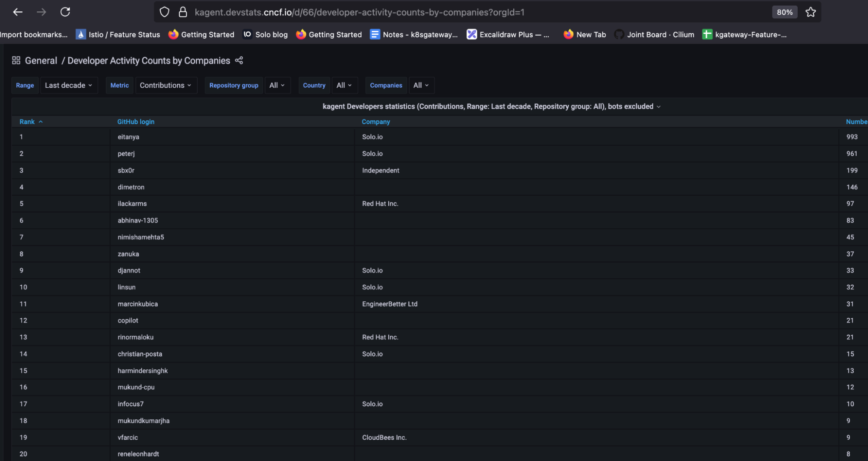Reload the page with the refresh icon
Viewport: 868px width, 461px height.
click(65, 12)
